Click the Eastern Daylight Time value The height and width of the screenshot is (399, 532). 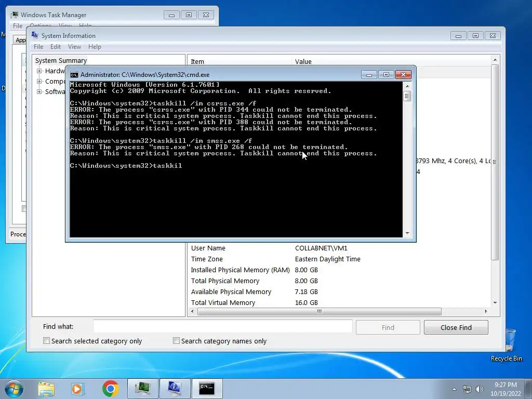pyautogui.click(x=327, y=259)
